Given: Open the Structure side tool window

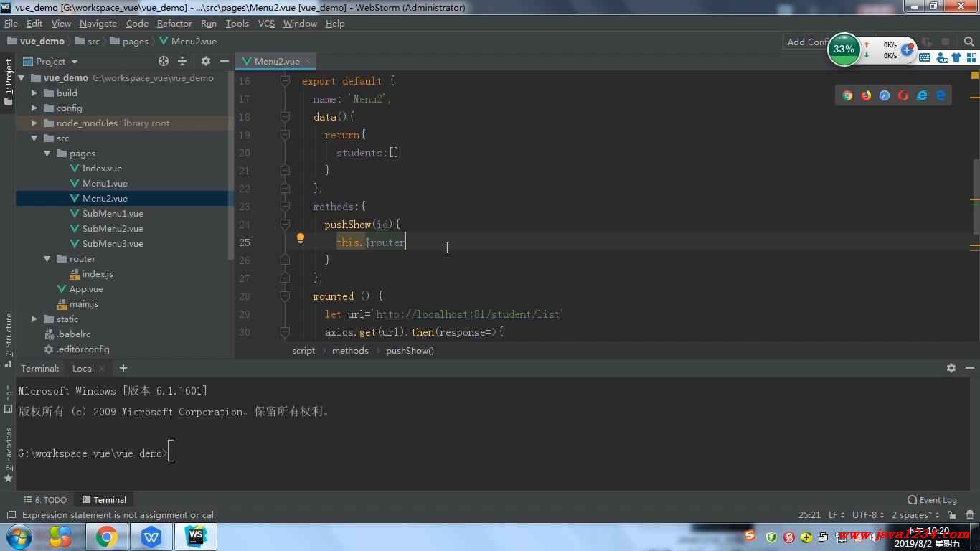Looking at the screenshot, I should pyautogui.click(x=8, y=341).
